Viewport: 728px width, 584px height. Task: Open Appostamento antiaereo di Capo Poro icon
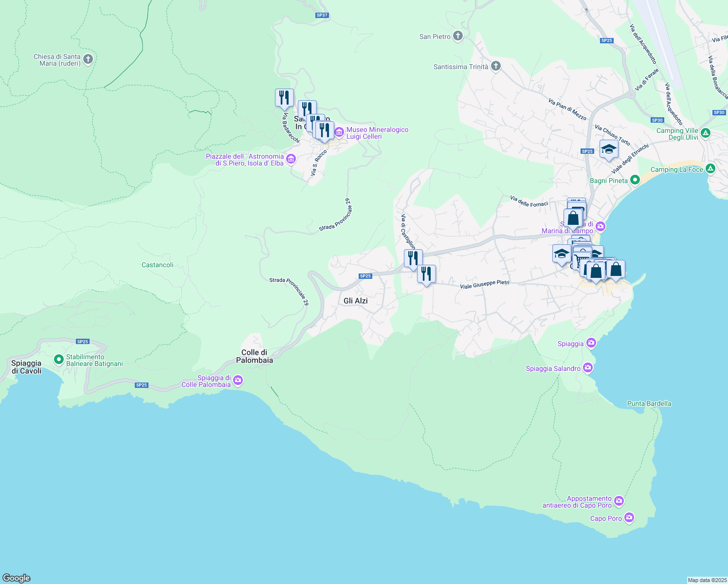point(619,501)
